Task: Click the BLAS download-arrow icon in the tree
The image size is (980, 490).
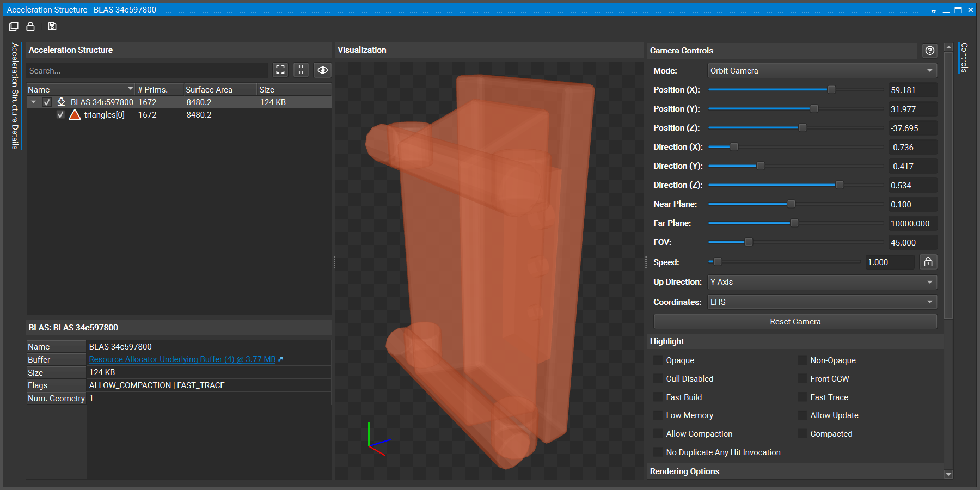Action: [62, 102]
